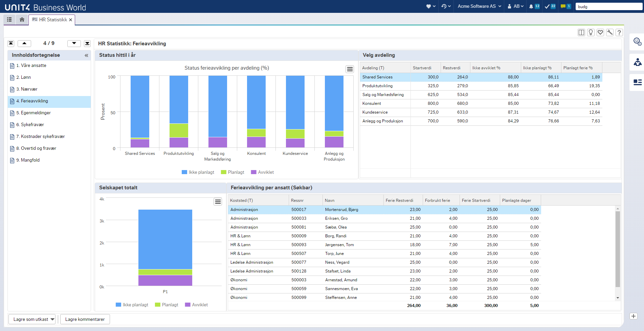Viewport: 644px width, 331px height.
Task: Sort by Ikke avviklet % column header
Action: point(495,68)
